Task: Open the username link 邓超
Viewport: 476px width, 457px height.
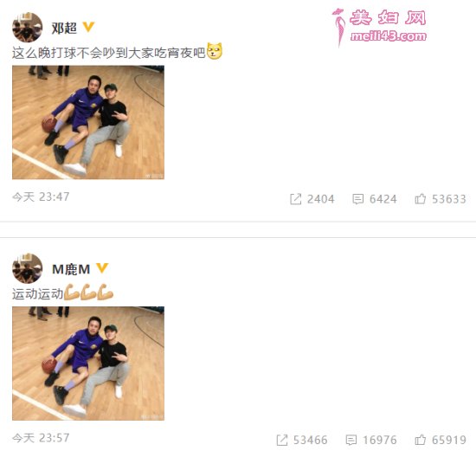Action: pos(64,28)
